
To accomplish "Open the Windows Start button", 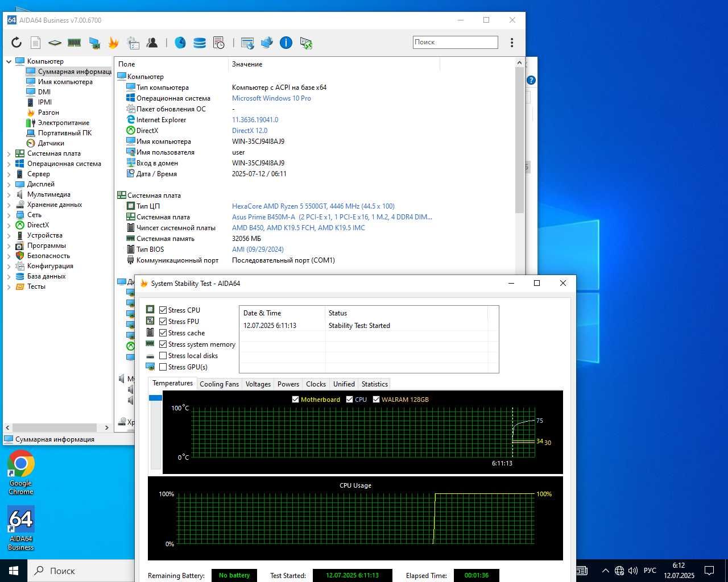I will (x=14, y=571).
